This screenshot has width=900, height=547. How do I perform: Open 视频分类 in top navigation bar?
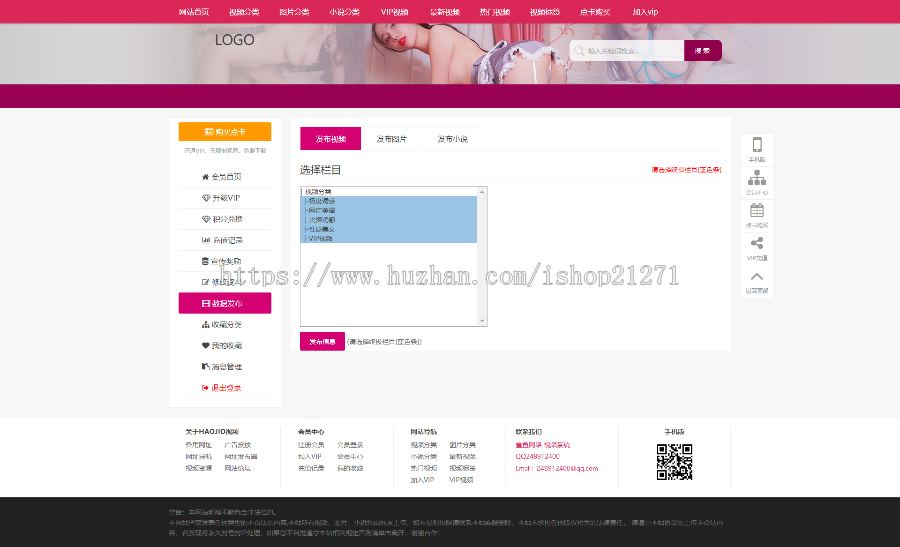point(244,11)
